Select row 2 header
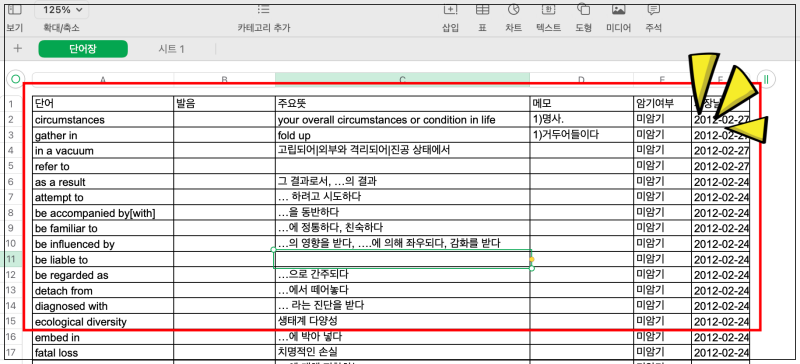This screenshot has height=364, width=800. [x=12, y=119]
